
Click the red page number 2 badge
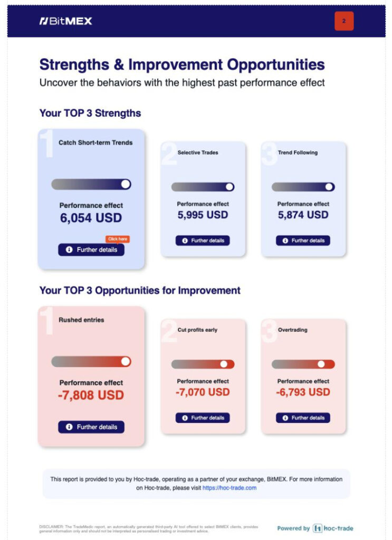344,21
